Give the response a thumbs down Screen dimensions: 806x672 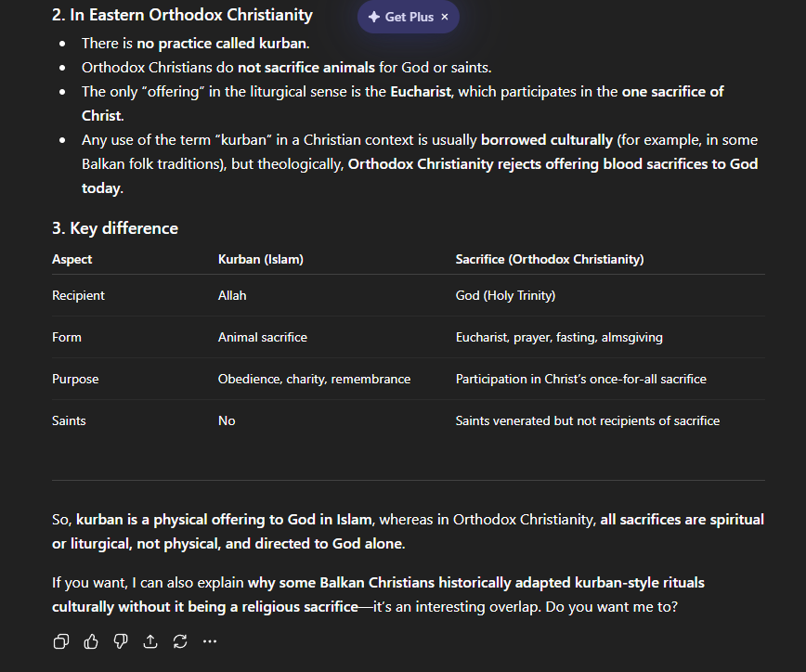pyautogui.click(x=121, y=641)
